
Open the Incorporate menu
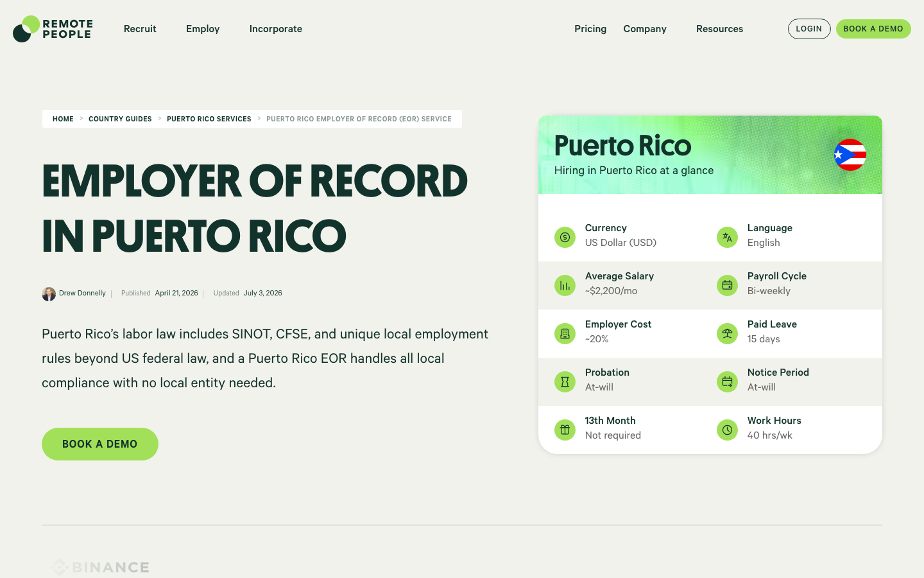point(276,29)
